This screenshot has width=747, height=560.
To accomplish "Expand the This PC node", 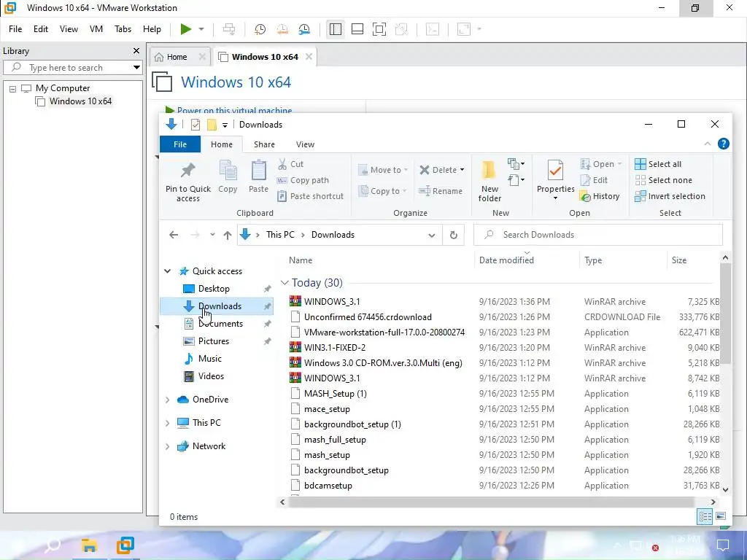I will tap(168, 423).
